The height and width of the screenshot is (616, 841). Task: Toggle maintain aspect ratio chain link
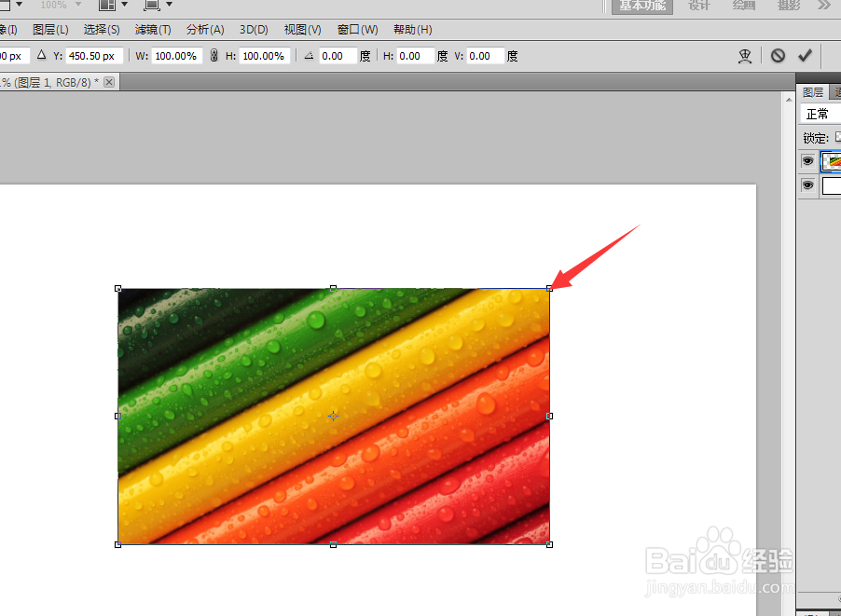214,56
